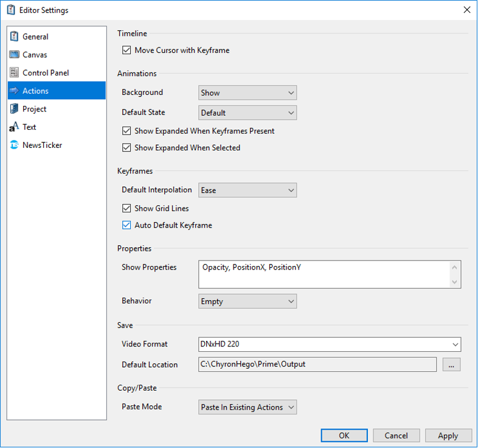Expand the Video Format combo box
Screen dimensions: 478x448
click(330, 345)
